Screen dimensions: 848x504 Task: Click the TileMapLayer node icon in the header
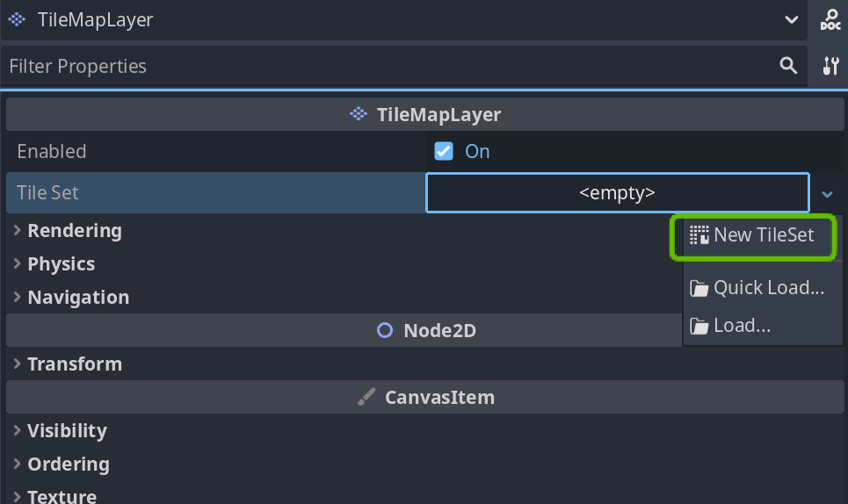[17, 19]
